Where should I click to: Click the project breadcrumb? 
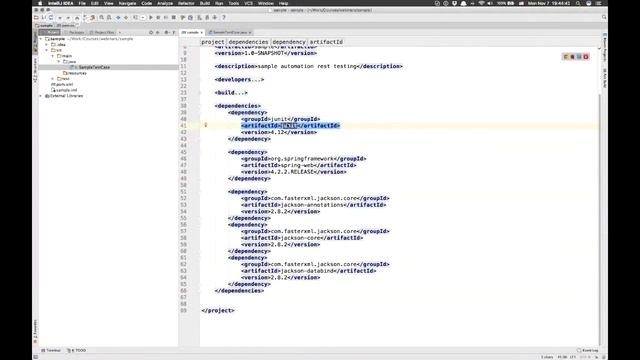click(213, 42)
